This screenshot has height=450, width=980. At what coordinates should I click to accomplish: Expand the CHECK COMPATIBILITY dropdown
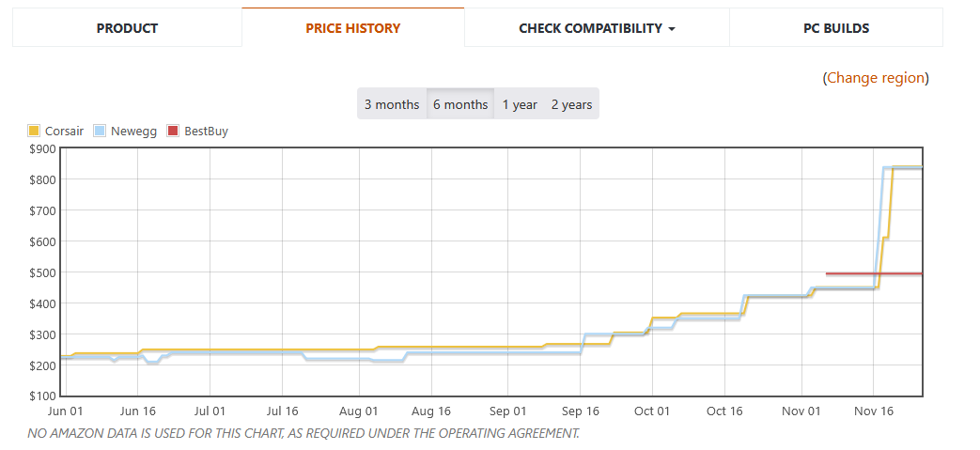pyautogui.click(x=597, y=28)
